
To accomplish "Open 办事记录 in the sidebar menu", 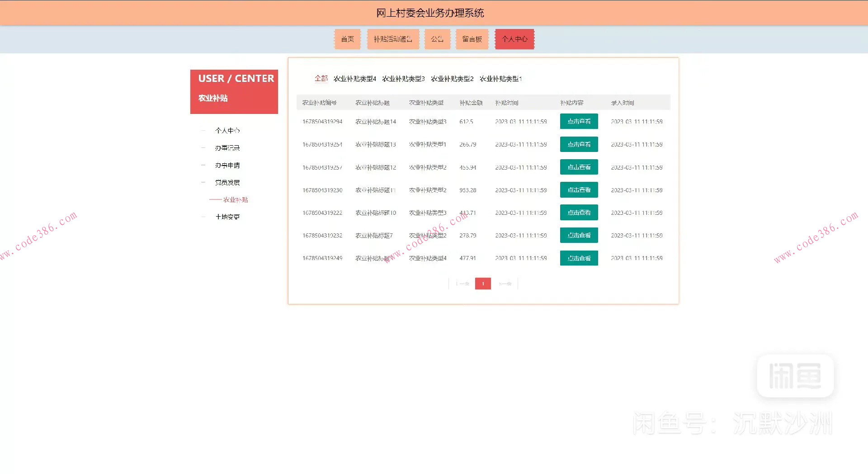I will tap(227, 148).
